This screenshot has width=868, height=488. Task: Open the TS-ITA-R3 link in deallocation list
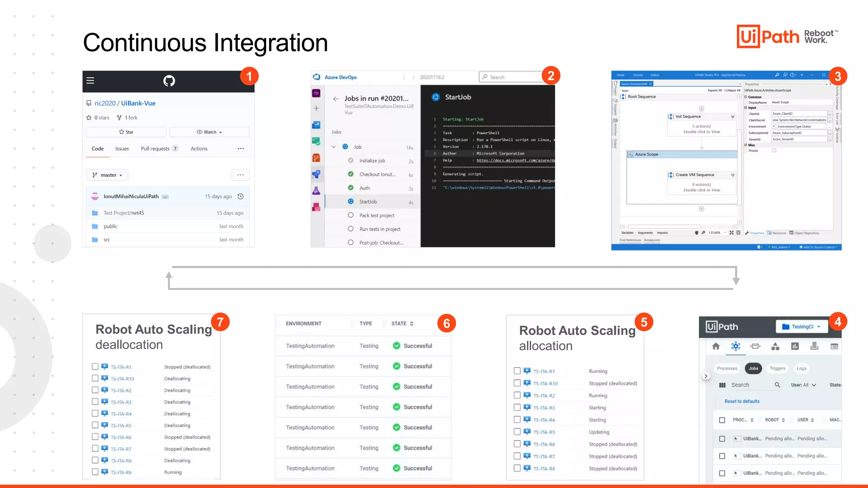(x=121, y=402)
